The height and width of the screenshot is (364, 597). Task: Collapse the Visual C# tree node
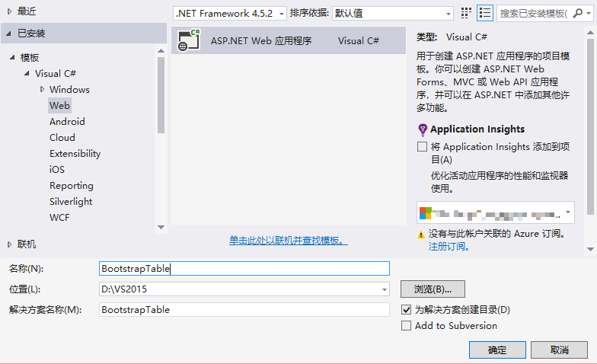(27, 73)
